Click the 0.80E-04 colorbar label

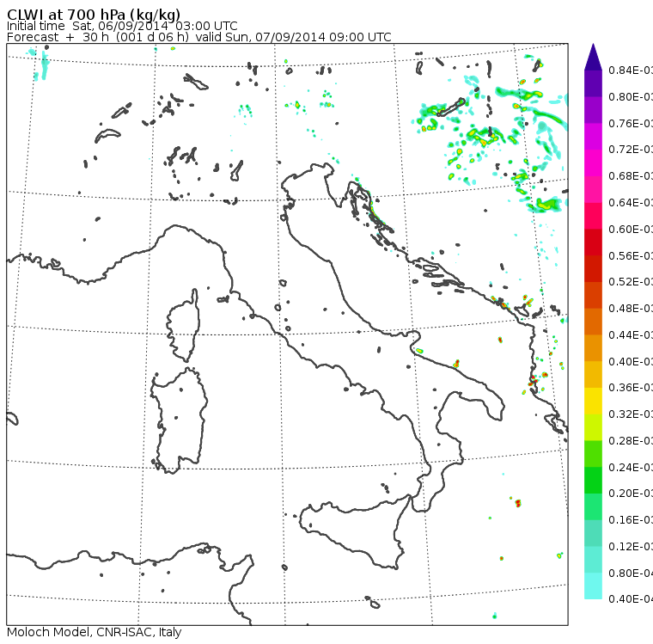(631, 573)
